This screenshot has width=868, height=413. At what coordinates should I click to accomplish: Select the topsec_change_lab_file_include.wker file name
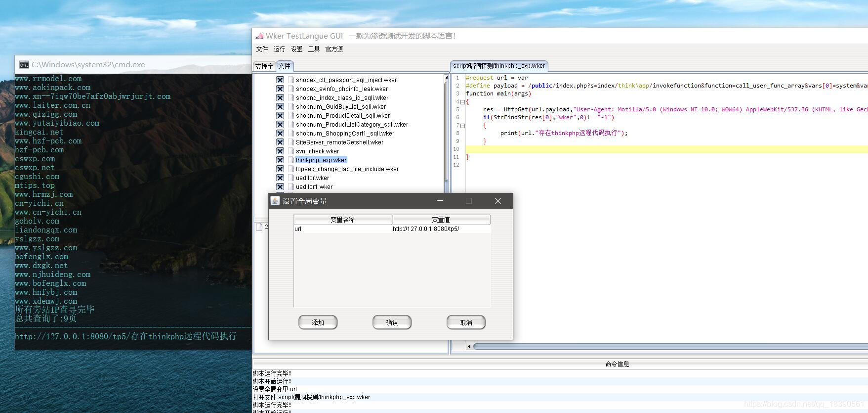(347, 169)
